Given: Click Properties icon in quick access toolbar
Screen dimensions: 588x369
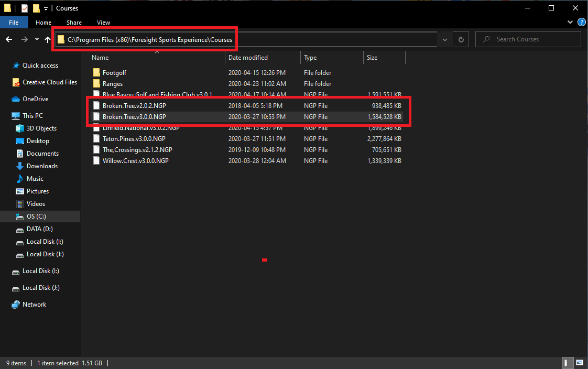Looking at the screenshot, I should 25,8.
